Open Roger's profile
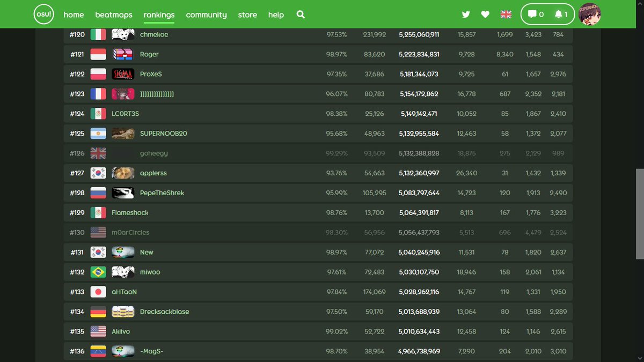This screenshot has height=362, width=644. click(149, 54)
